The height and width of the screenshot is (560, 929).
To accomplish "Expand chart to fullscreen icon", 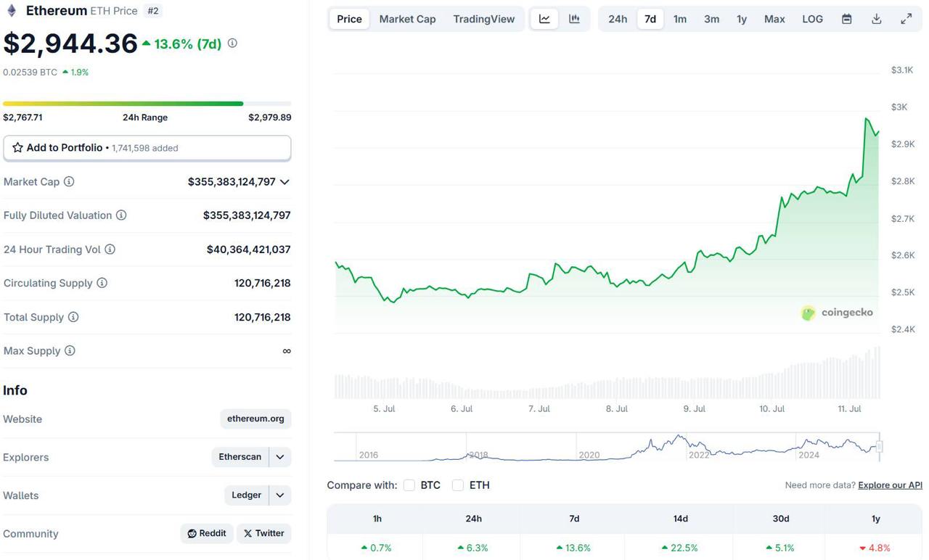I will pyautogui.click(x=906, y=19).
